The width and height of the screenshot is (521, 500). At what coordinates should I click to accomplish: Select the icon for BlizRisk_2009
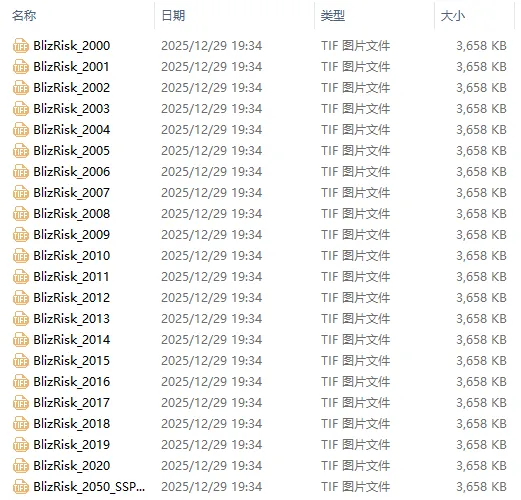point(21,235)
